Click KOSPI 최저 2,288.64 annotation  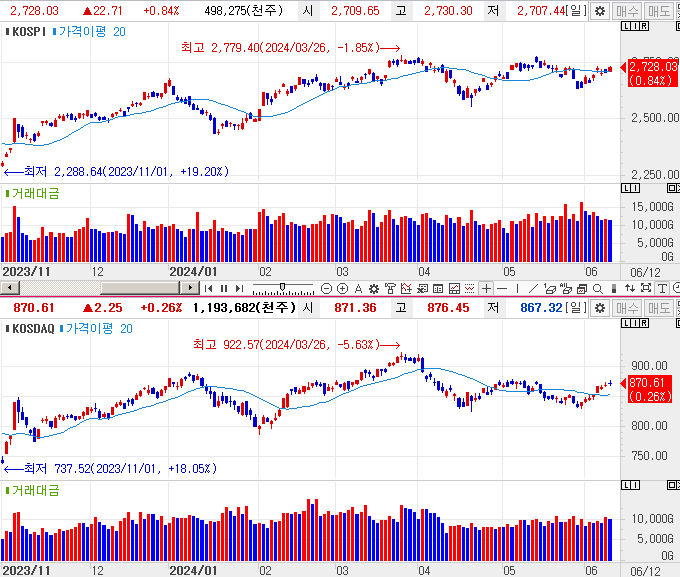point(116,171)
